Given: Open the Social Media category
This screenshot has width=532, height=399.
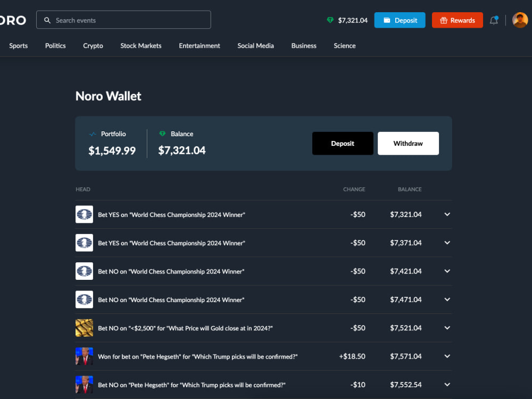Looking at the screenshot, I should (x=255, y=46).
